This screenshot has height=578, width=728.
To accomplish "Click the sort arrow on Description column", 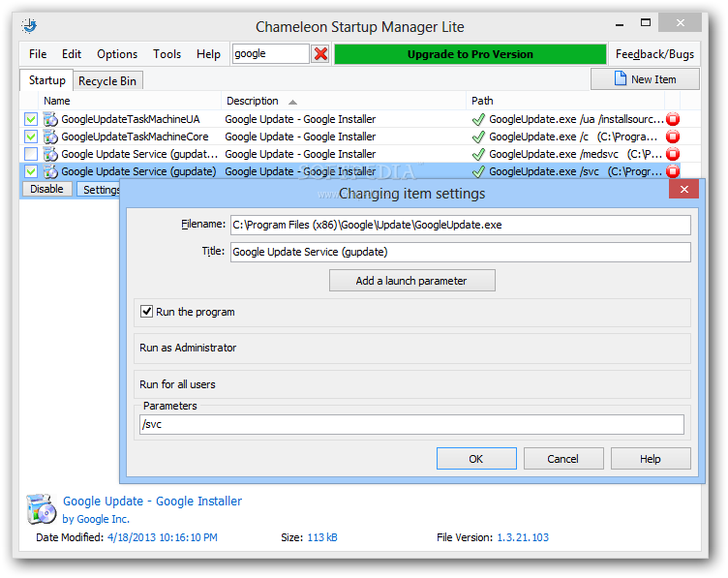I will coord(292,102).
